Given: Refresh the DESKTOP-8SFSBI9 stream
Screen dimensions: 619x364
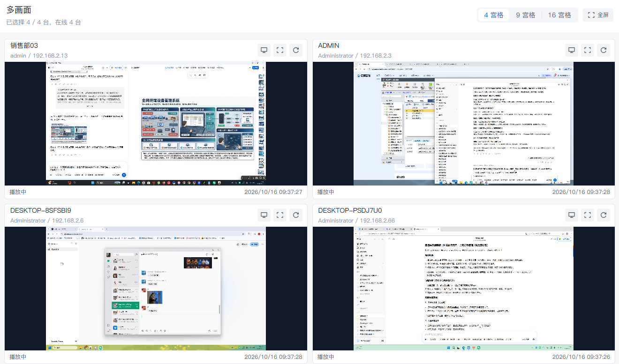Looking at the screenshot, I should (296, 215).
